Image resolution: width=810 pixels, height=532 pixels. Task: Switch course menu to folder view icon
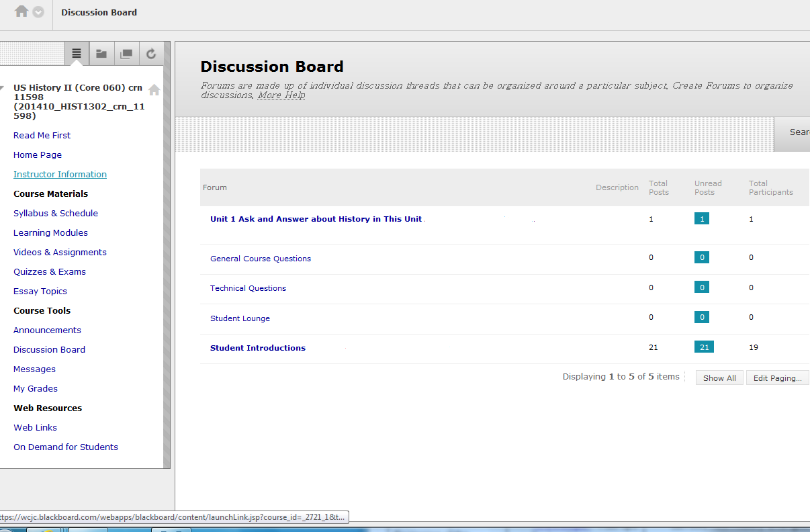101,54
